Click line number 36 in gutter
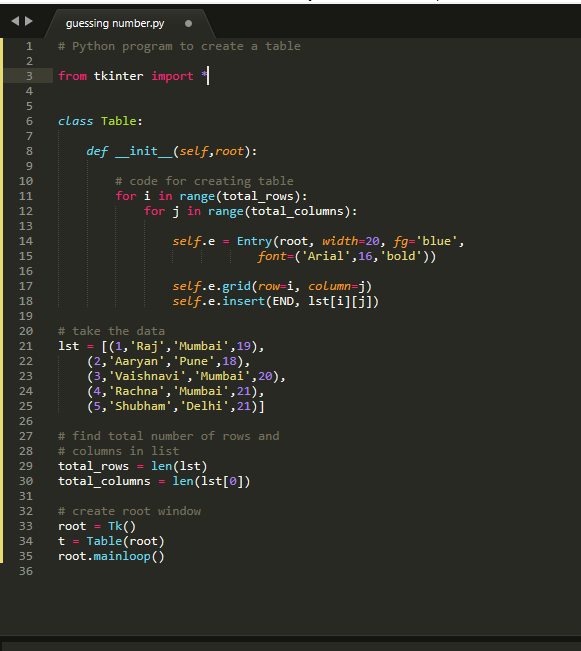The image size is (581, 651). (x=26, y=571)
